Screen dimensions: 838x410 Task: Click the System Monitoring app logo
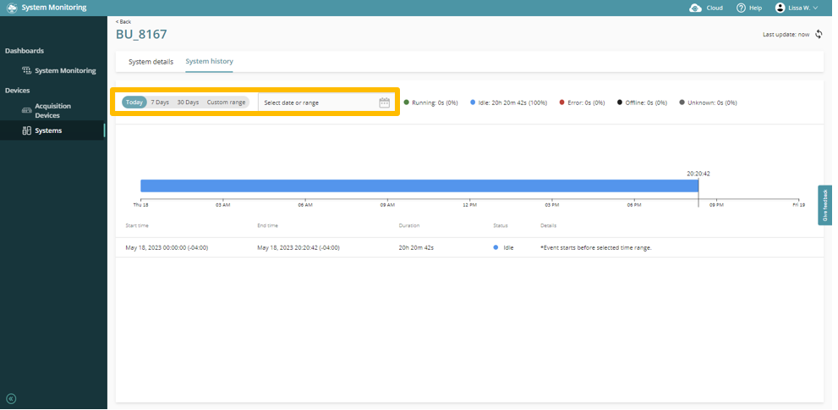pyautogui.click(x=11, y=8)
